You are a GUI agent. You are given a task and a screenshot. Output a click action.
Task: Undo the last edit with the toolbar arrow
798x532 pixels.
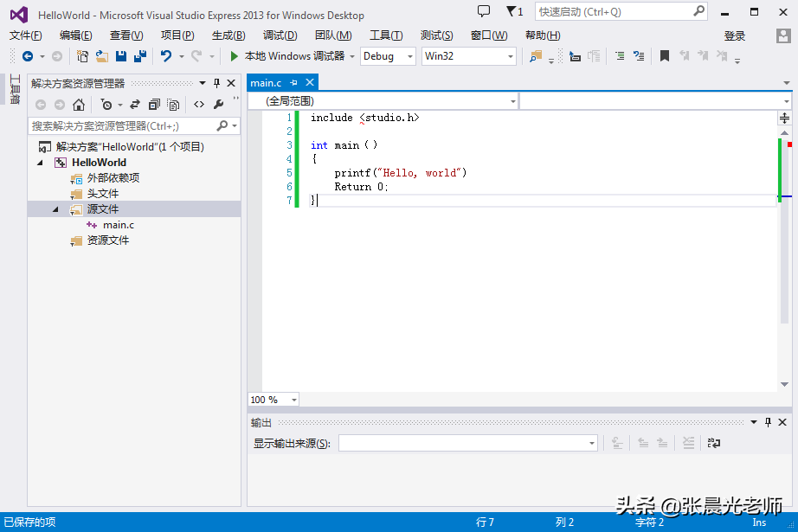tap(166, 56)
